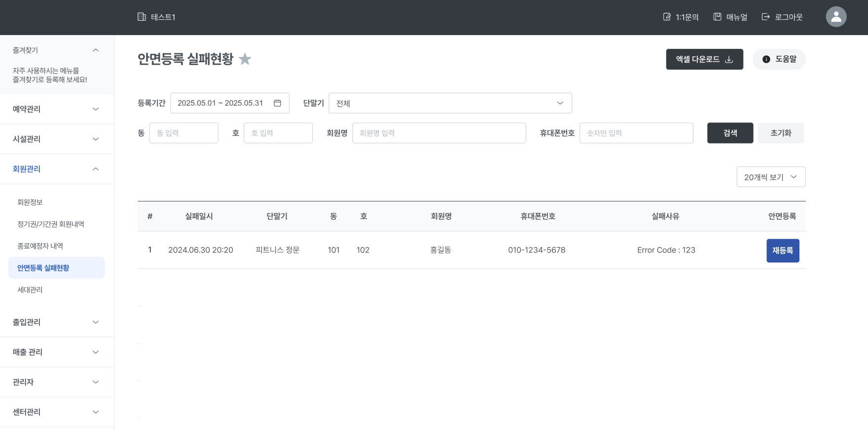Click the 엑셀 다운로드 button

point(704,59)
